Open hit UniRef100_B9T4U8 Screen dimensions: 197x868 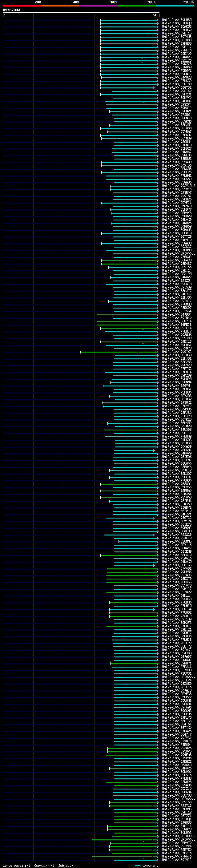pos(177,37)
